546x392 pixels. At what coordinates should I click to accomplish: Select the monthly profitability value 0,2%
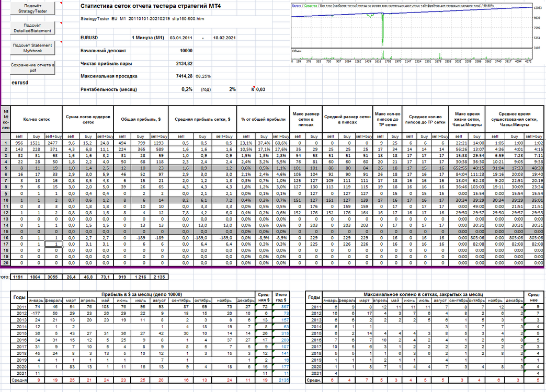pos(187,89)
